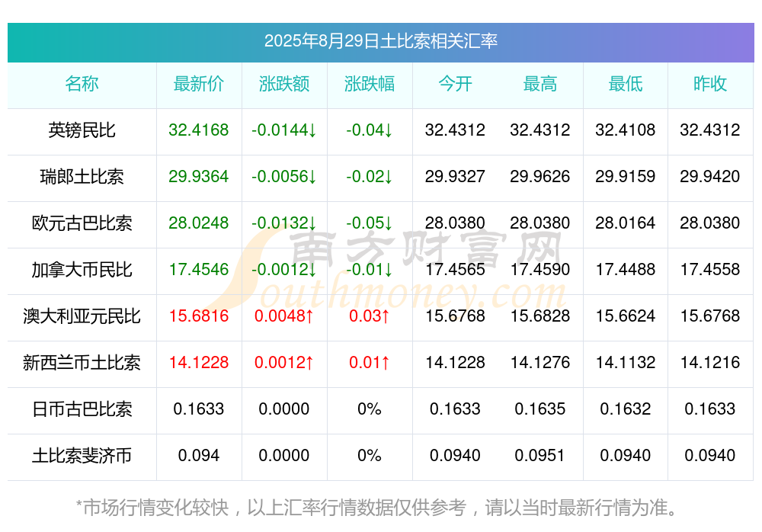Click change amount 0.0048↑
Screen dimensions: 762x532
tap(284, 316)
